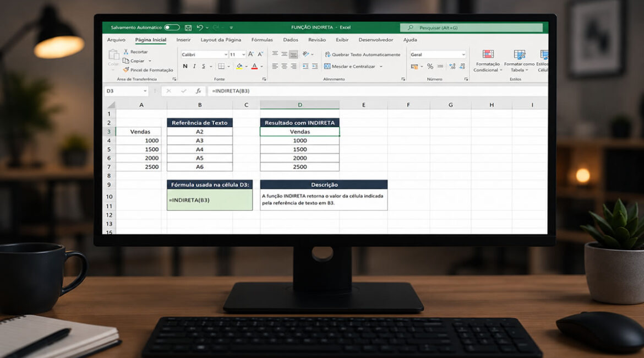Viewport: 644px width, 358px height.
Task: Click the Undo arrow icon
Action: [x=200, y=28]
